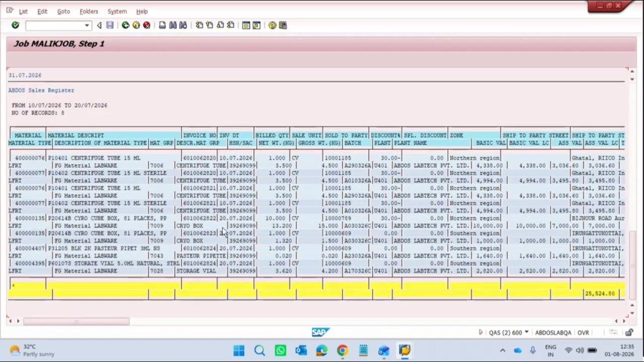Open the System menu
Screen dimensions: 644x362
coord(117,11)
